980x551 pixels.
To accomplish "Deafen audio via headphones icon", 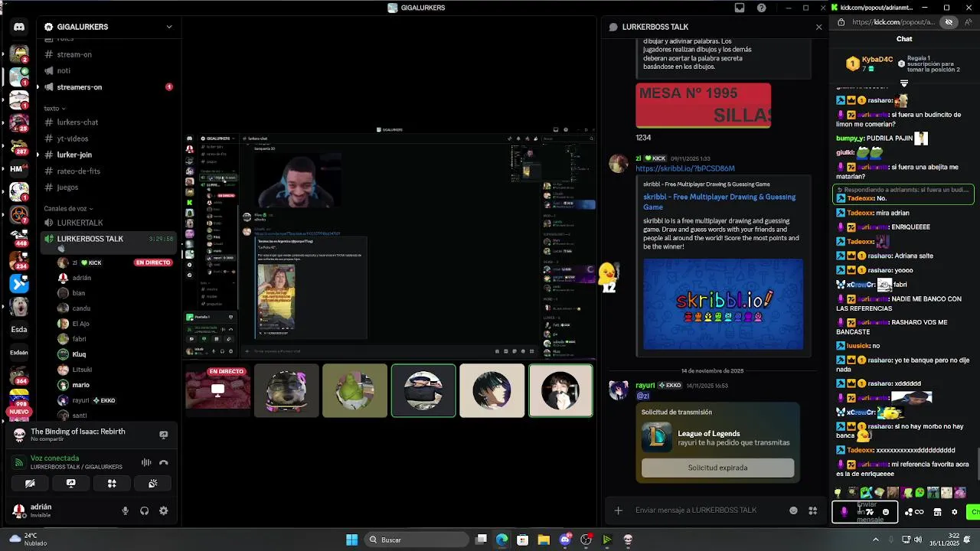I will [144, 510].
